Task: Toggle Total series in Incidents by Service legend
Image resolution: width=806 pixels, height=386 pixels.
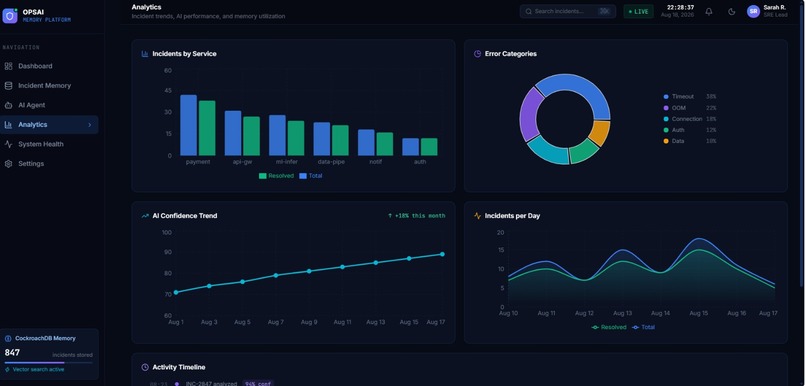Action: (x=311, y=176)
